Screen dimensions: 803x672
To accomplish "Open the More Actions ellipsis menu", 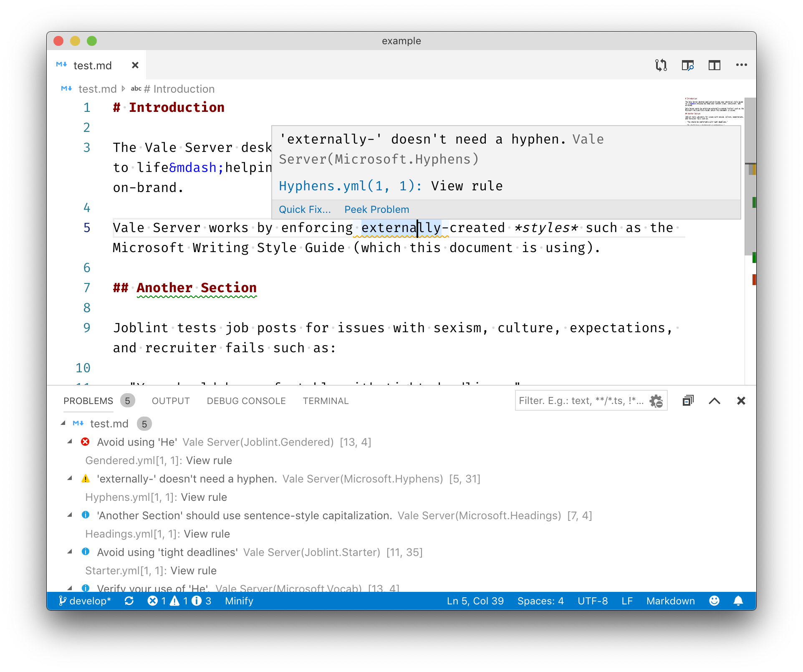I will [x=741, y=65].
